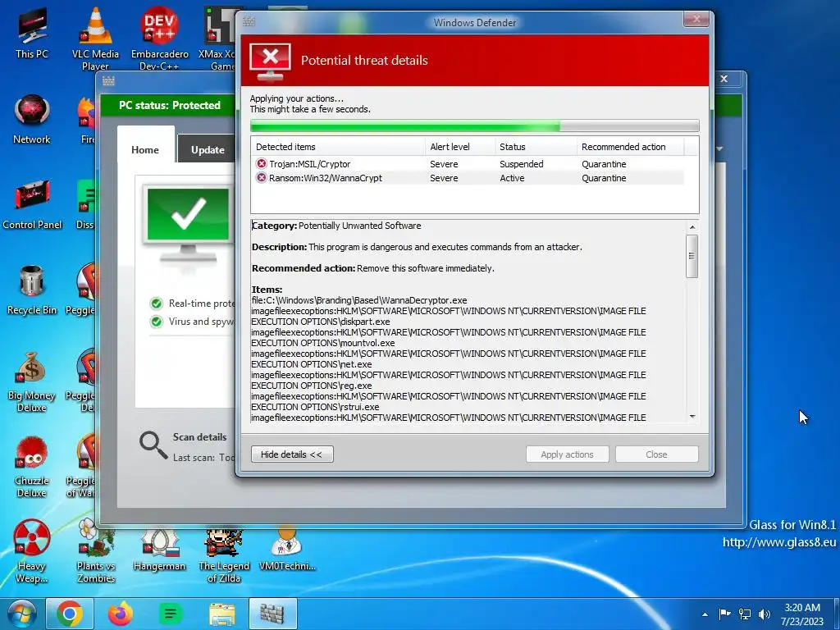Click the details pane scrollbar thumb
840x630 pixels.
tap(692, 256)
